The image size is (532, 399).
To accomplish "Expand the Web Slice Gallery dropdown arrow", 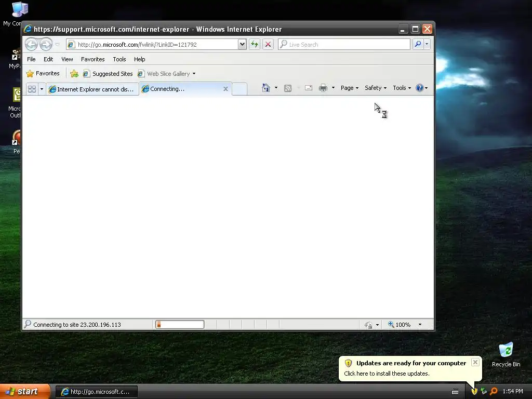I will [194, 74].
